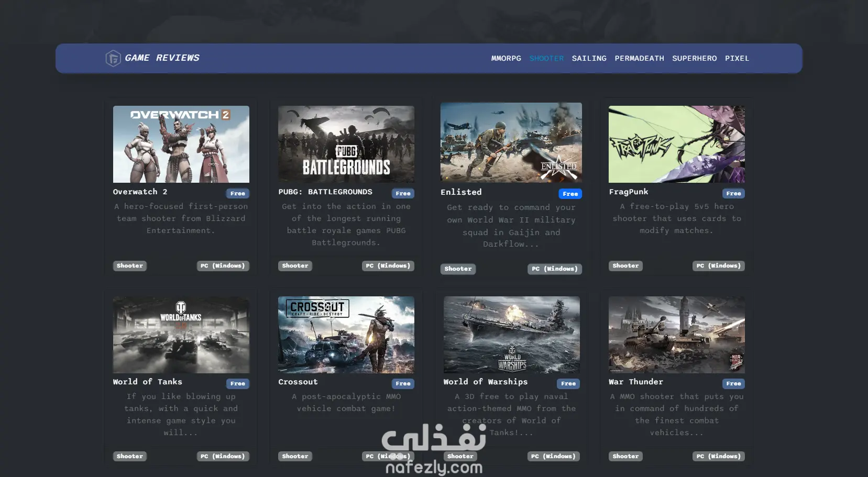
Task: Click the Shooter tag on Crossout card
Action: point(295,456)
